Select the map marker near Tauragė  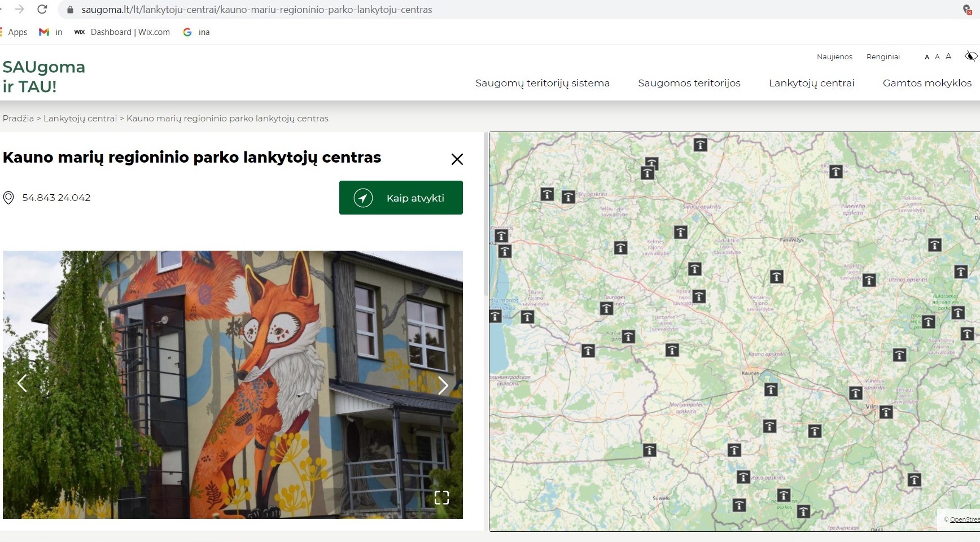pyautogui.click(x=606, y=308)
